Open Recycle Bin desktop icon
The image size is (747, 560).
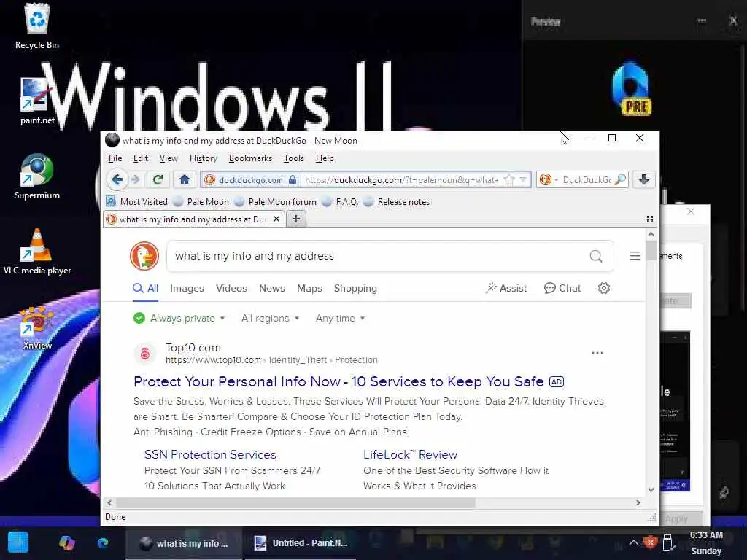37,27
